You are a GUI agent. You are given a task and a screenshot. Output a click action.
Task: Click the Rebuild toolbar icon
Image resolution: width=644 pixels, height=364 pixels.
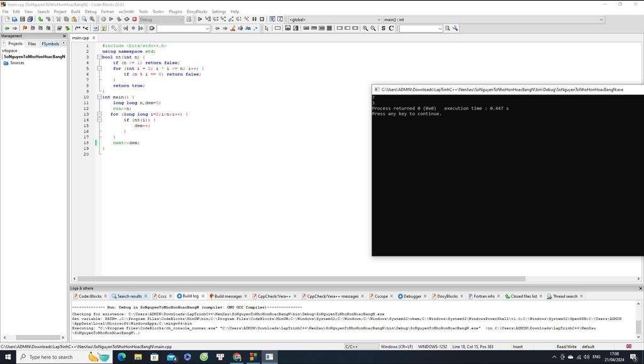(127, 20)
